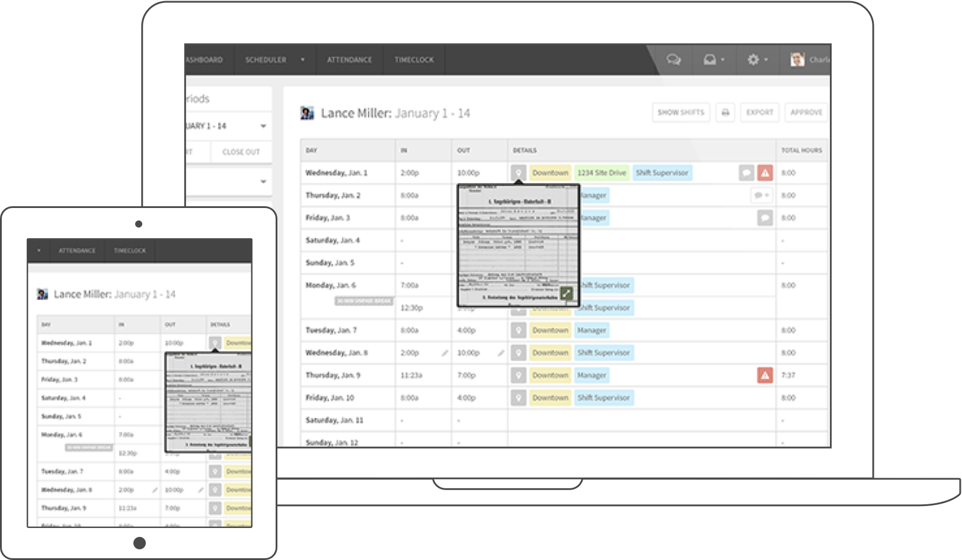Click the print icon beside Show Shifts
Screen dimensions: 962x560
click(726, 113)
